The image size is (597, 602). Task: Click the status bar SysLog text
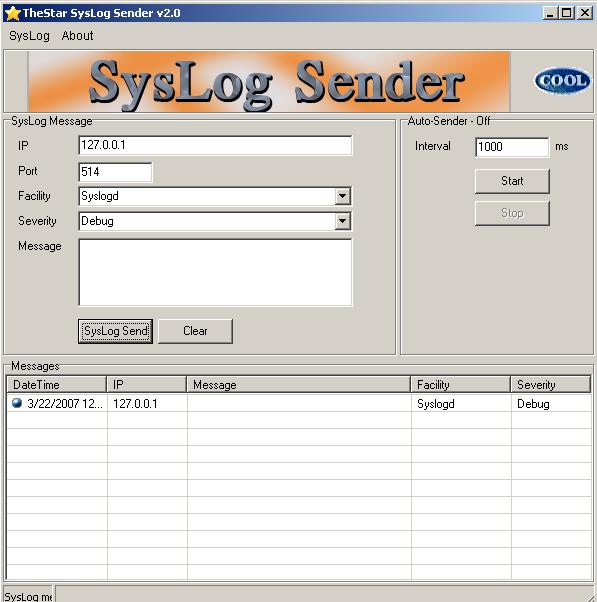(28, 596)
